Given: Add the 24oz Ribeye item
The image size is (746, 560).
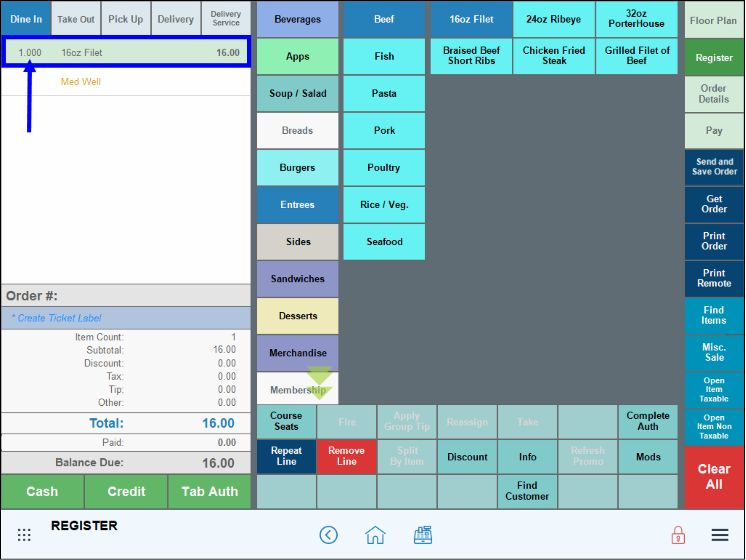Looking at the screenshot, I should (x=554, y=19).
